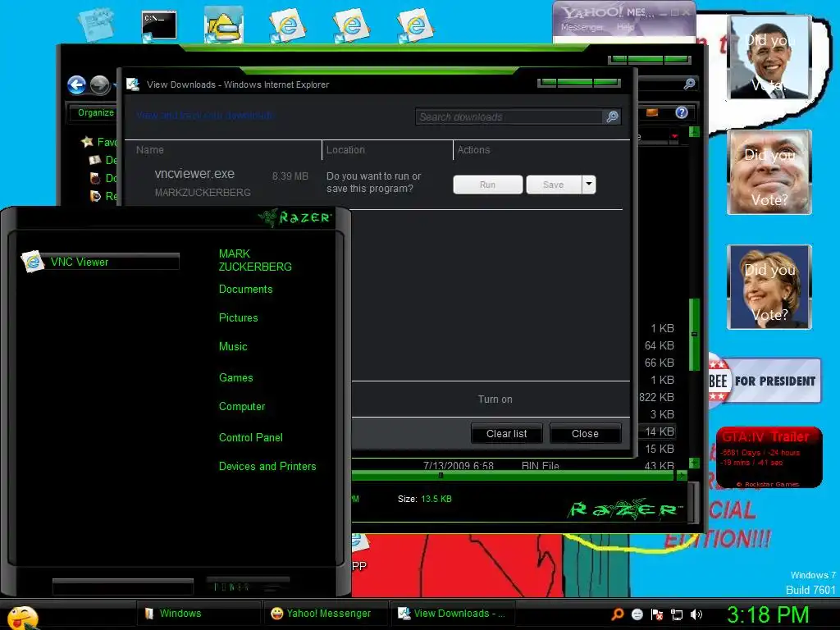Image resolution: width=840 pixels, height=630 pixels.
Task: Open Control Panel from Start menu
Action: click(251, 438)
